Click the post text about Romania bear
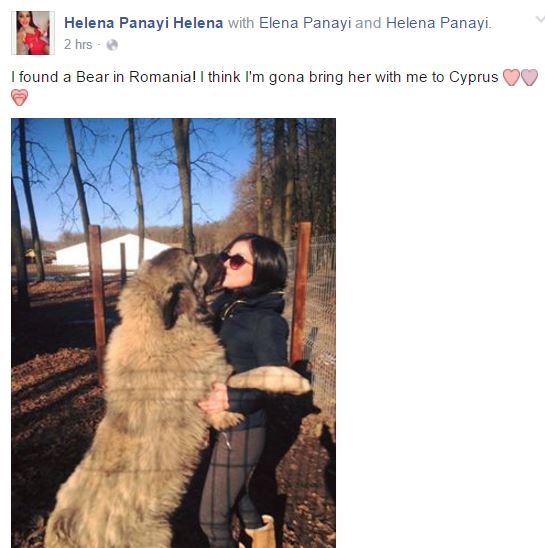This screenshot has width=545, height=548. [254, 77]
